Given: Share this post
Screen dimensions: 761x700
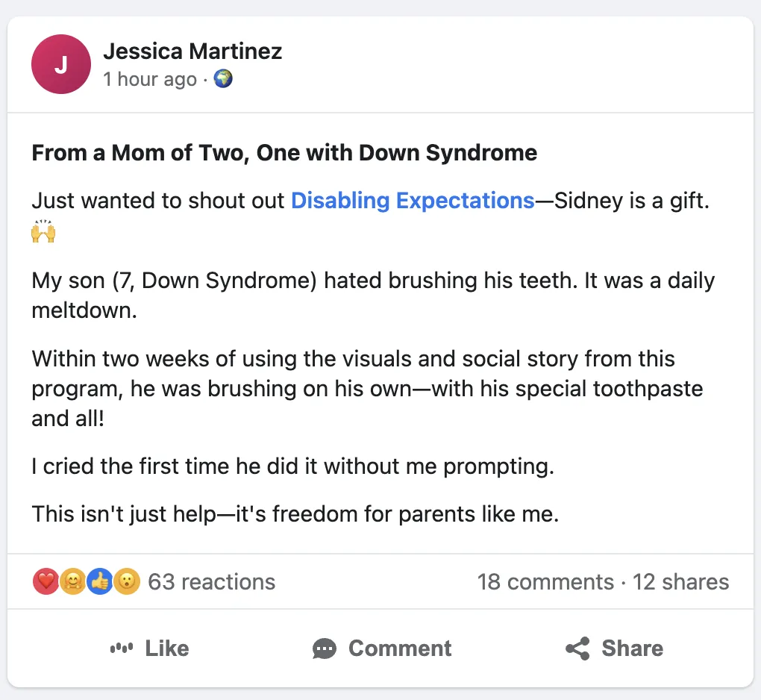Looking at the screenshot, I should tap(614, 649).
